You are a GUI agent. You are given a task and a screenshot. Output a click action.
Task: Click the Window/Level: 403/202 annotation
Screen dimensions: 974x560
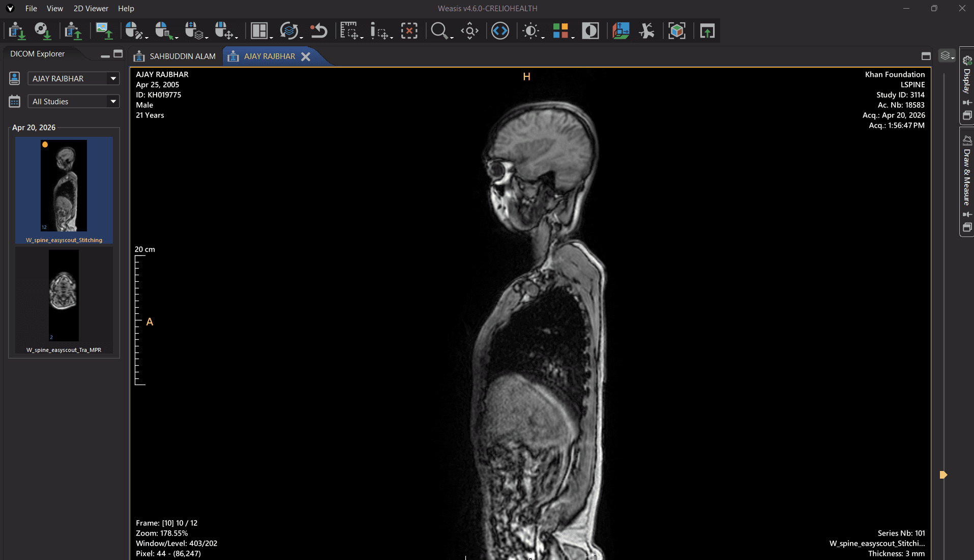click(x=176, y=543)
